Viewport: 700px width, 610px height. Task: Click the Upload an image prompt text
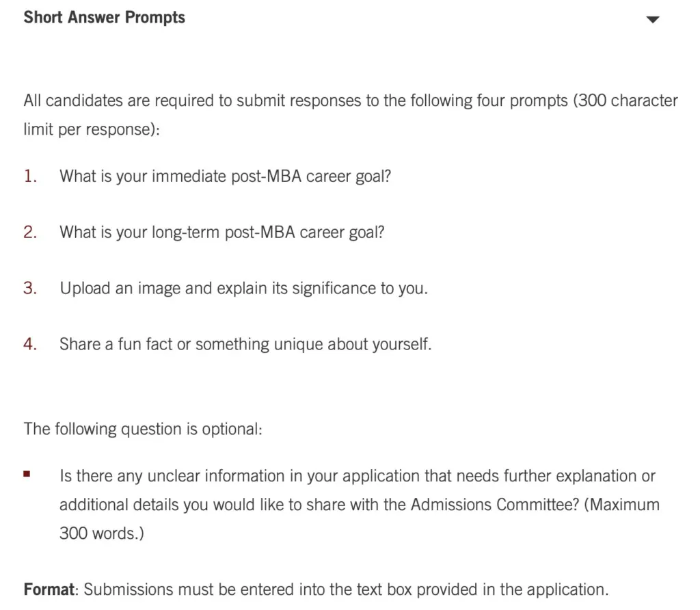coord(244,289)
